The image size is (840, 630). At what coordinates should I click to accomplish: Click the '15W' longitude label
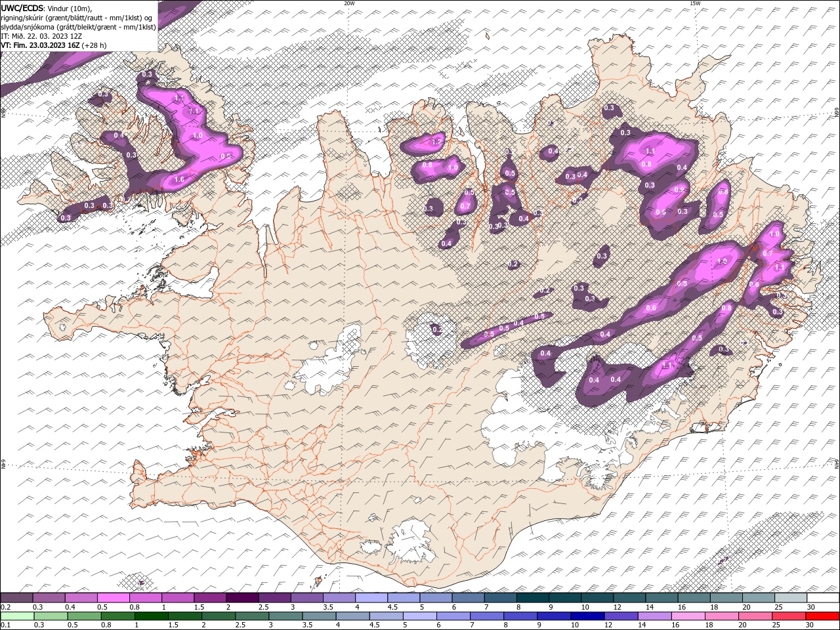coord(695,3)
